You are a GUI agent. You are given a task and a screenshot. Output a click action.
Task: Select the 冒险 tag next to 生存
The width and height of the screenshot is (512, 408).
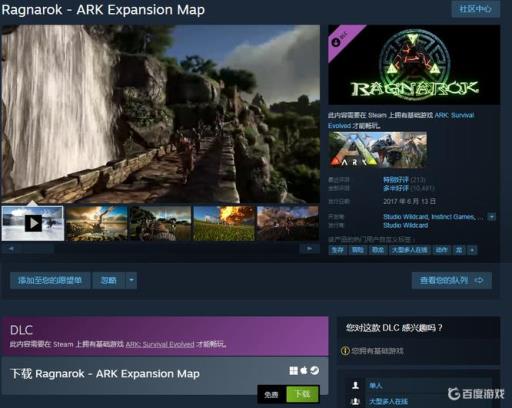pos(357,250)
